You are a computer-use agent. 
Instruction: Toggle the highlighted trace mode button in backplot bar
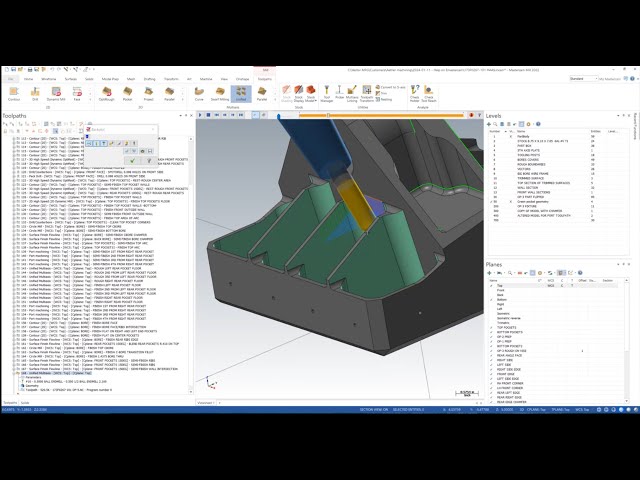256,116
